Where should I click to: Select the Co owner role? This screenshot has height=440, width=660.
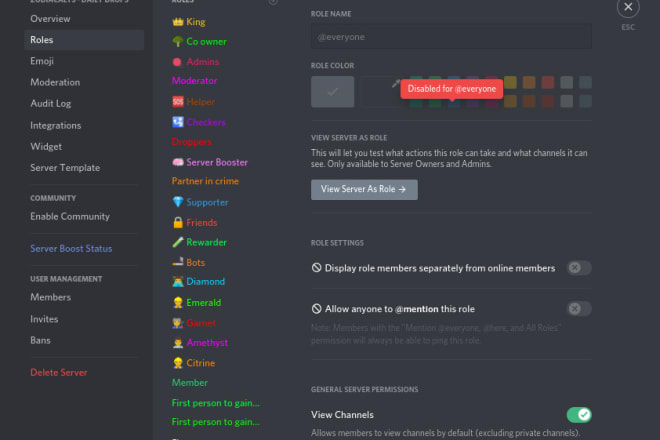[x=200, y=42]
